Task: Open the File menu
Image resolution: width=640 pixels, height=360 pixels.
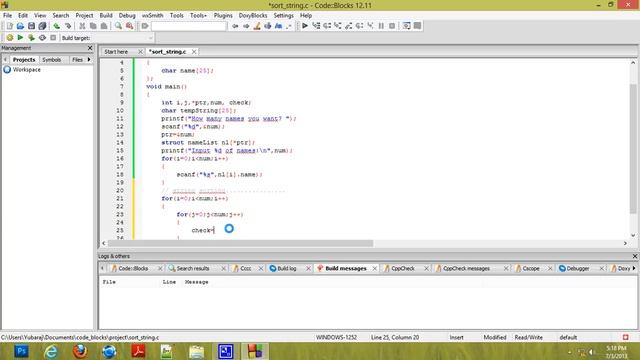Action: (8, 16)
